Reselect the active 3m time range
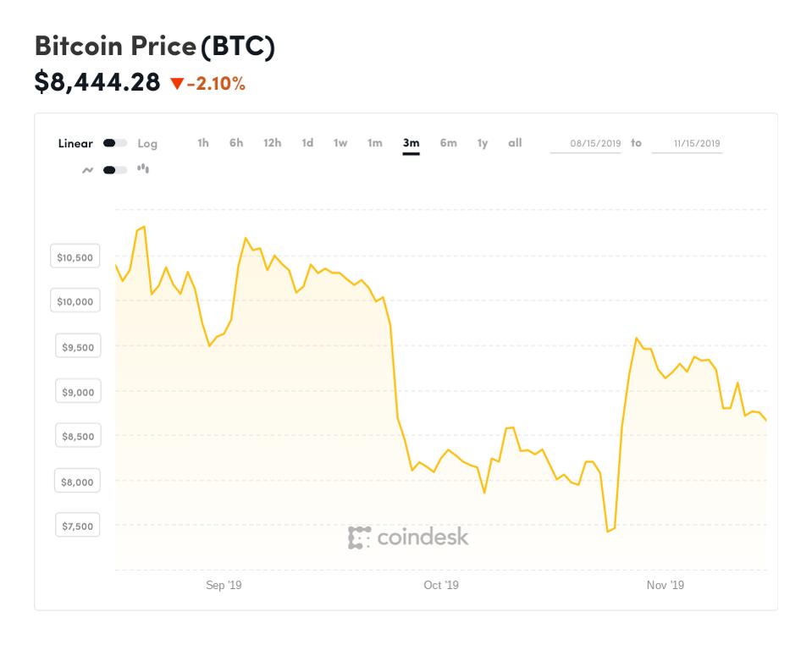The height and width of the screenshot is (645, 812). click(x=411, y=143)
